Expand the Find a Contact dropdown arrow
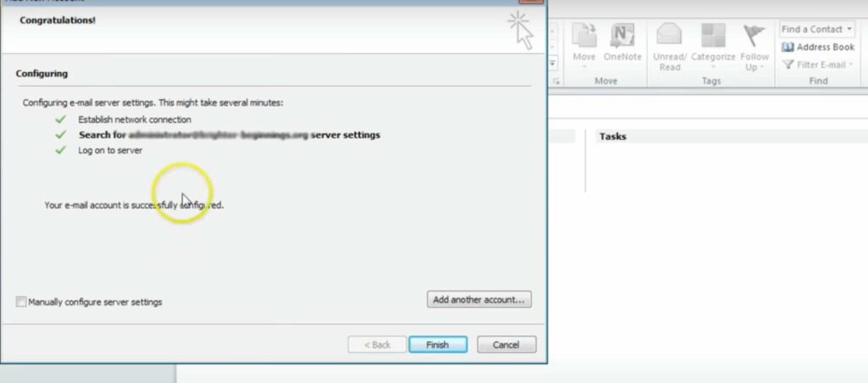The image size is (868, 383). tap(849, 30)
